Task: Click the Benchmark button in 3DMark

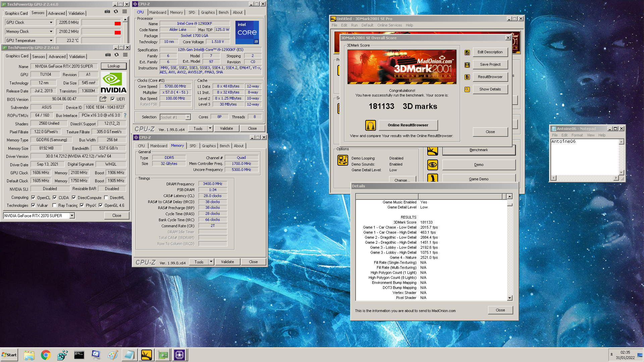Action: (479, 150)
